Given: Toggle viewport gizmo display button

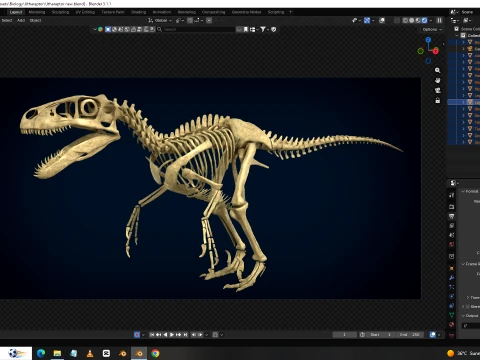Looking at the screenshot, I should click(x=367, y=20).
